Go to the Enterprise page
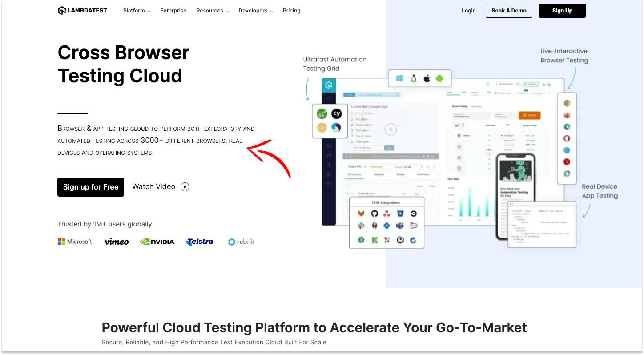The image size is (644, 355). pyautogui.click(x=173, y=11)
